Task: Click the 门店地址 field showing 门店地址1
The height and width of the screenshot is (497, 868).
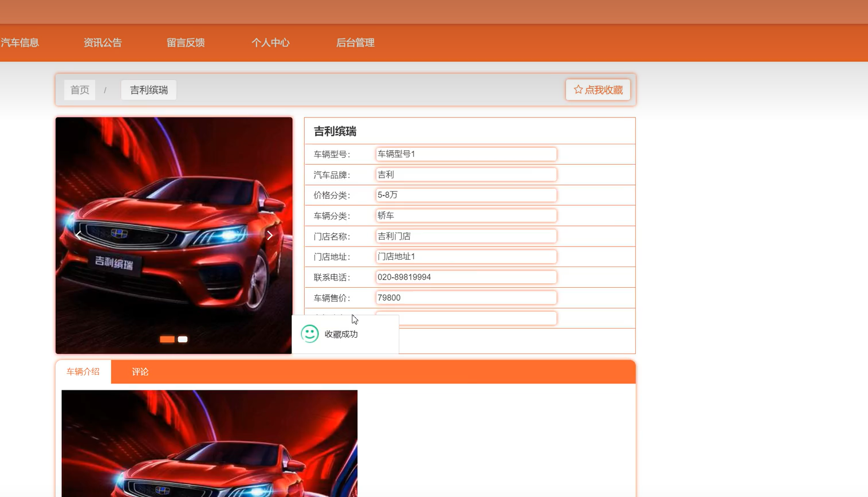Action: (x=466, y=256)
